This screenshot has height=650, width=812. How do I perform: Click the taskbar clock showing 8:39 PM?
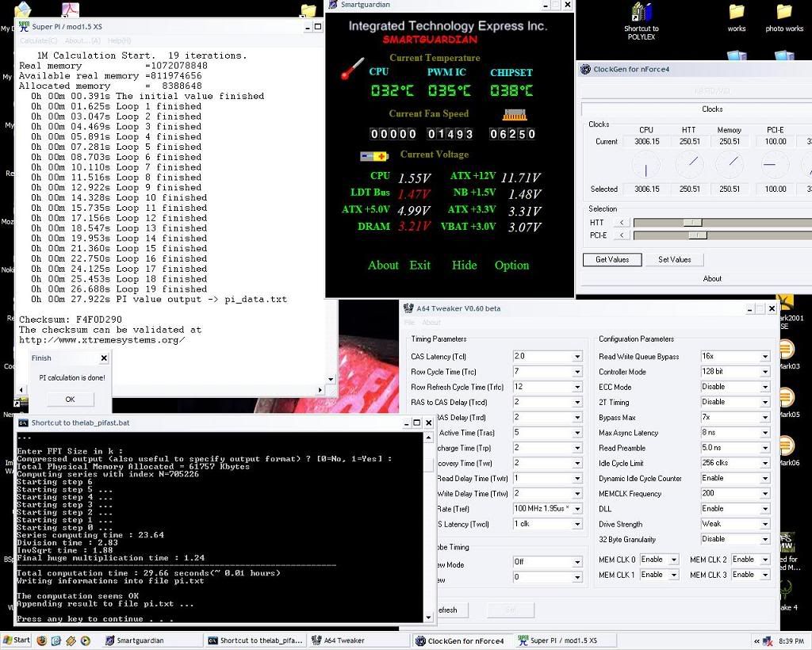point(791,641)
